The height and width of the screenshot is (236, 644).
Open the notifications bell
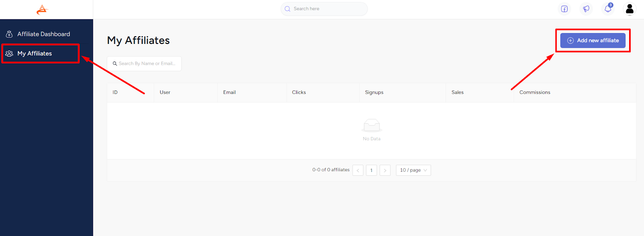(x=608, y=9)
